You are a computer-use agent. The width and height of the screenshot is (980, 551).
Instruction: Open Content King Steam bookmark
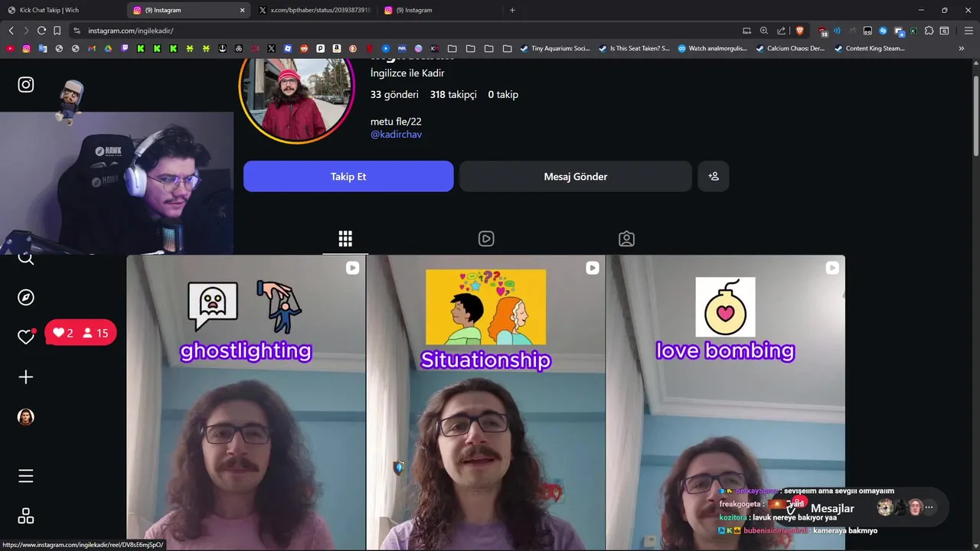(870, 48)
